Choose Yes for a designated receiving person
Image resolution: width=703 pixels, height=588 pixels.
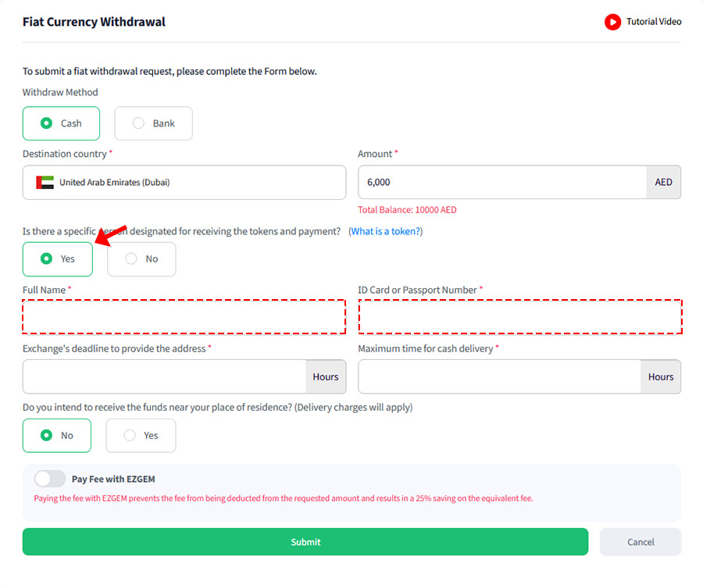(57, 259)
